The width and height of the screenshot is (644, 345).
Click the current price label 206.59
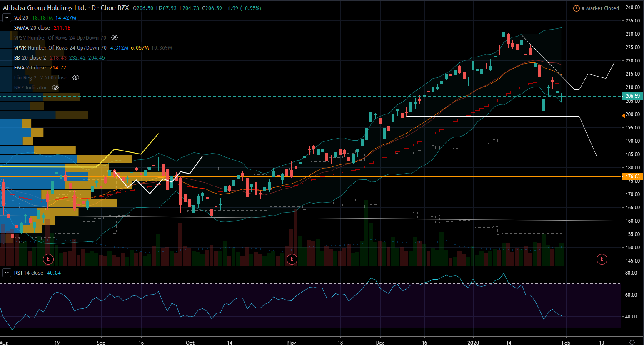[632, 96]
